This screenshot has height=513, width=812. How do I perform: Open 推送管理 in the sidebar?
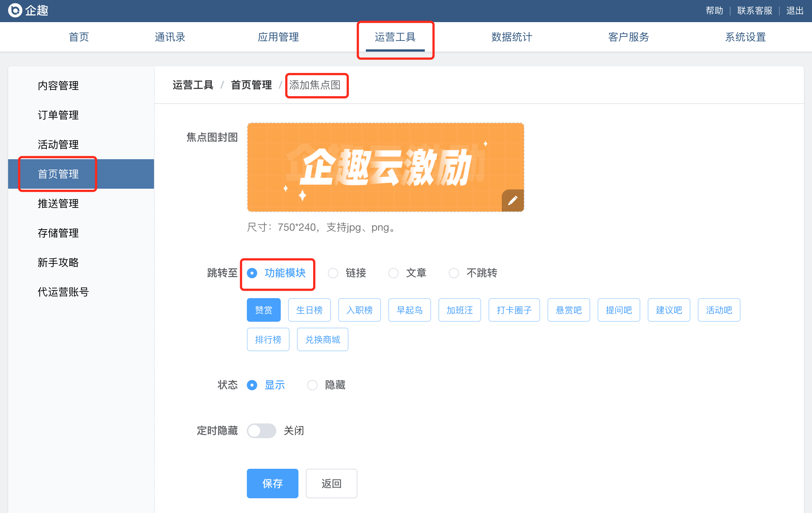pos(81,203)
